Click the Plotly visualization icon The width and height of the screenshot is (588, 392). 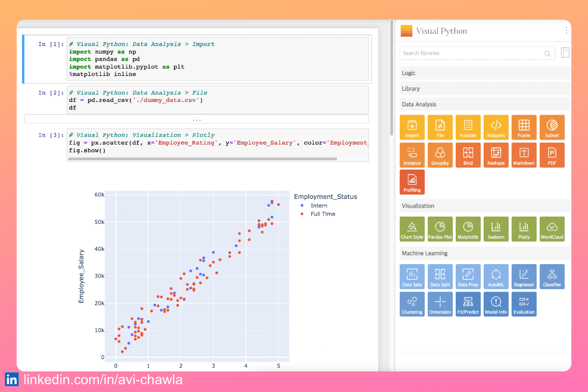coord(524,229)
